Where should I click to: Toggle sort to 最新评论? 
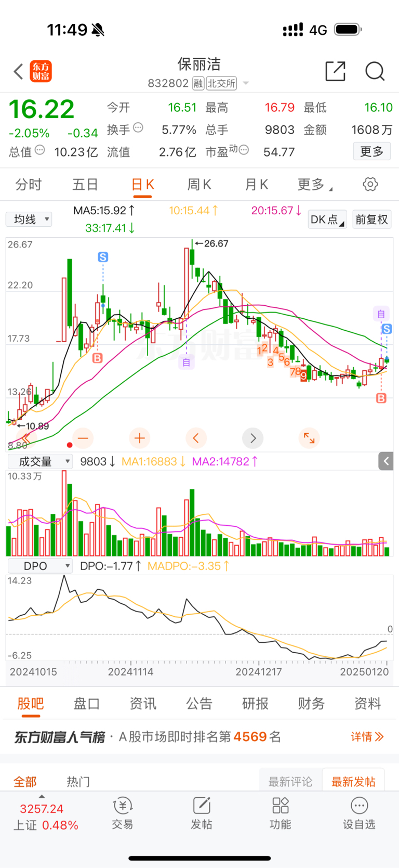[290, 782]
